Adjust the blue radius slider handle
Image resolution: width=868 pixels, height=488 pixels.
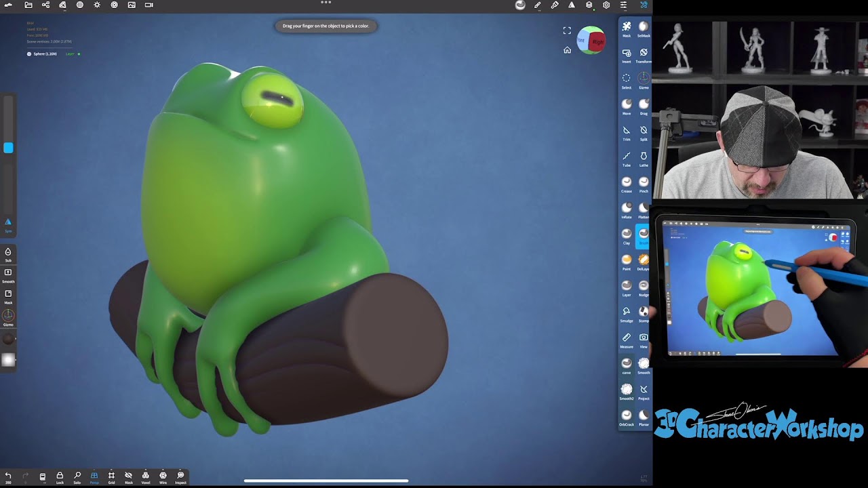pos(8,148)
